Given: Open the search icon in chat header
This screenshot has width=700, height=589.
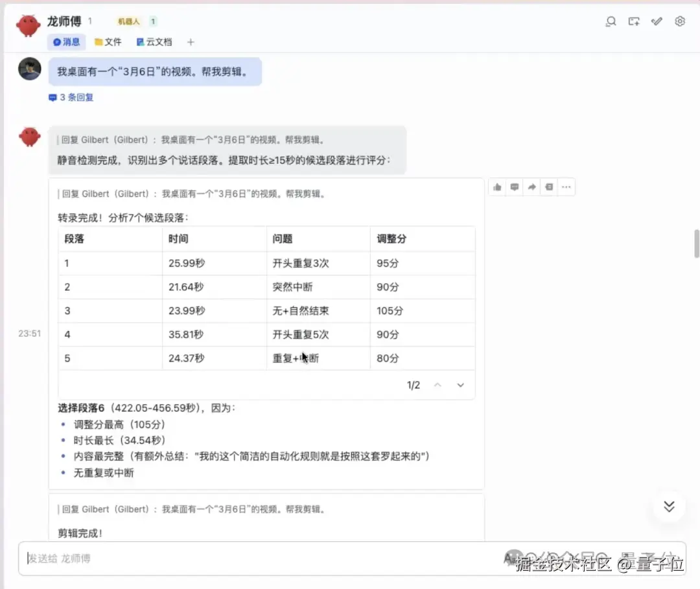Looking at the screenshot, I should tap(611, 21).
